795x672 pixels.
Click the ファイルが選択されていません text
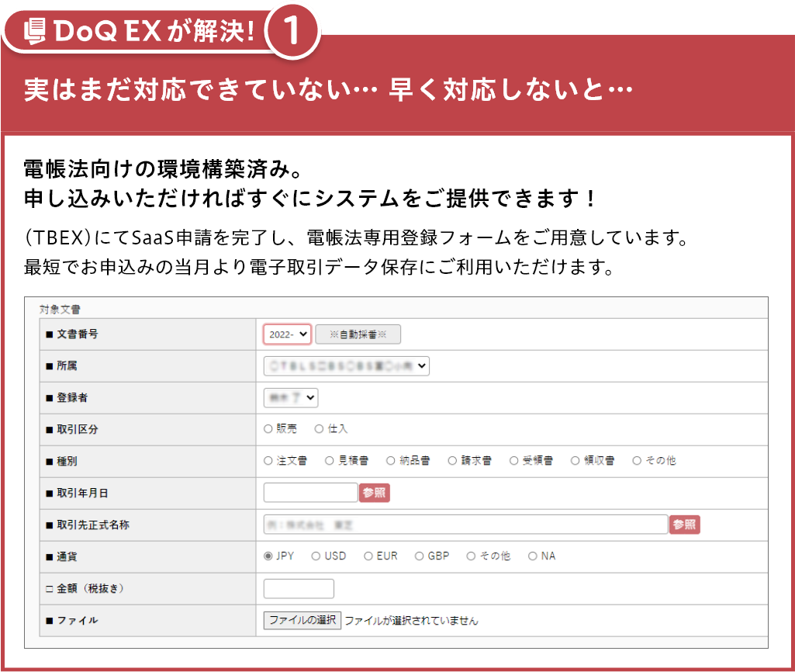(x=411, y=621)
